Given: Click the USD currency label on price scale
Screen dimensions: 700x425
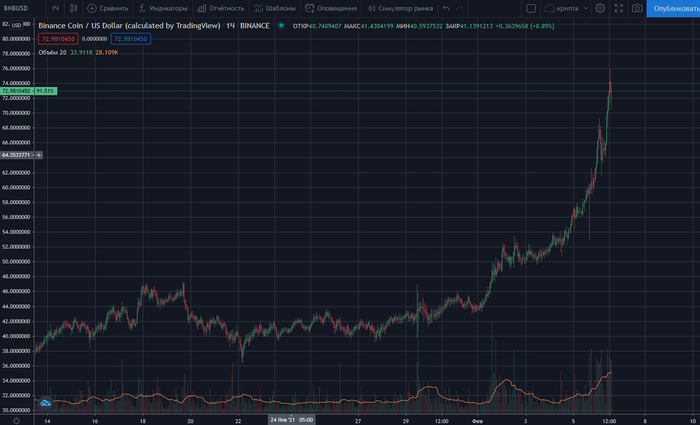Looking at the screenshot, I should click(17, 25).
